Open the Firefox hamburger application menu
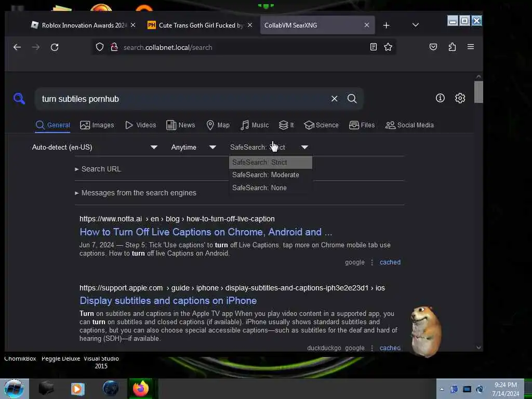This screenshot has width=532, height=399. (x=471, y=47)
